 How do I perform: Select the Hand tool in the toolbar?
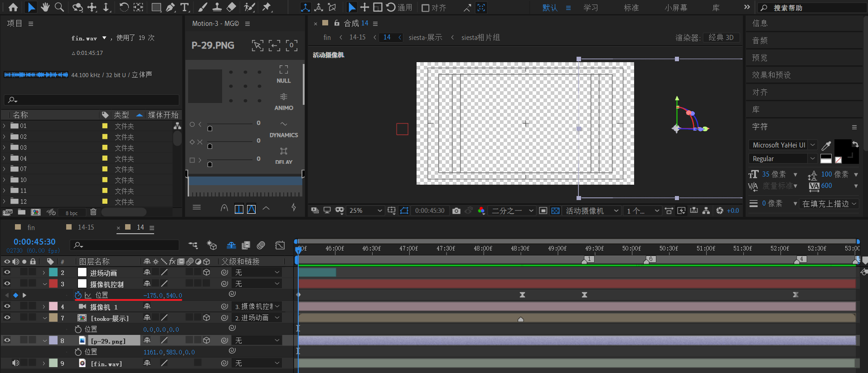45,7
